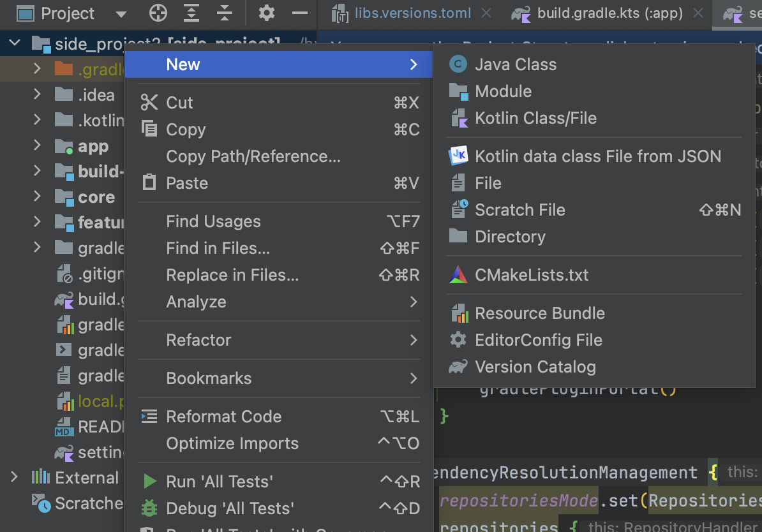The image size is (762, 532).
Task: Choose Java Class from New submenu
Action: pos(515,64)
